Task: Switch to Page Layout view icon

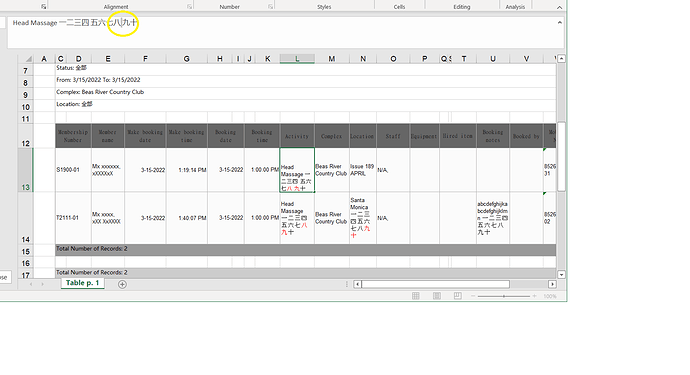Action: pyautogui.click(x=437, y=296)
